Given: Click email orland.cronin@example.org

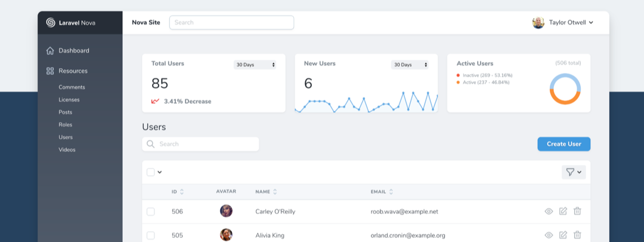Looking at the screenshot, I should pyautogui.click(x=408, y=235).
